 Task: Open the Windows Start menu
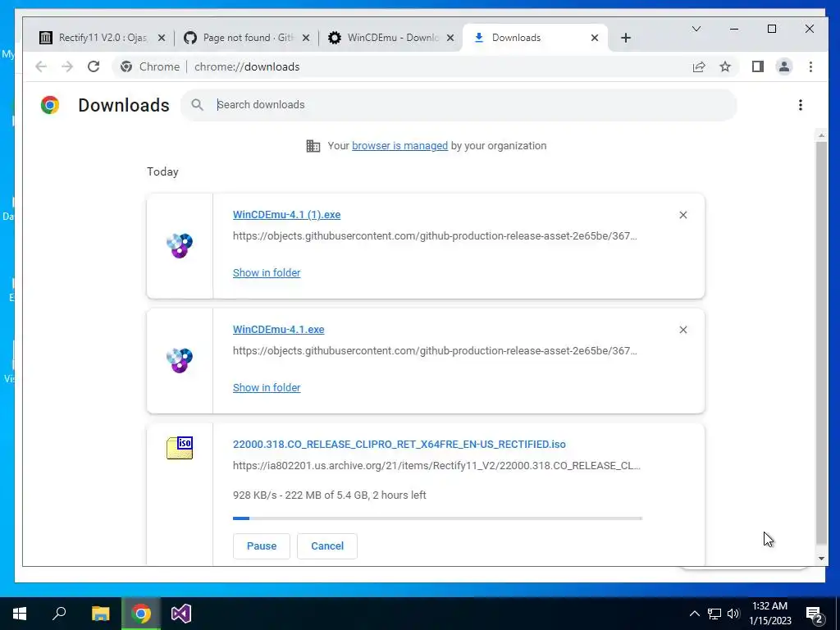pos(20,614)
